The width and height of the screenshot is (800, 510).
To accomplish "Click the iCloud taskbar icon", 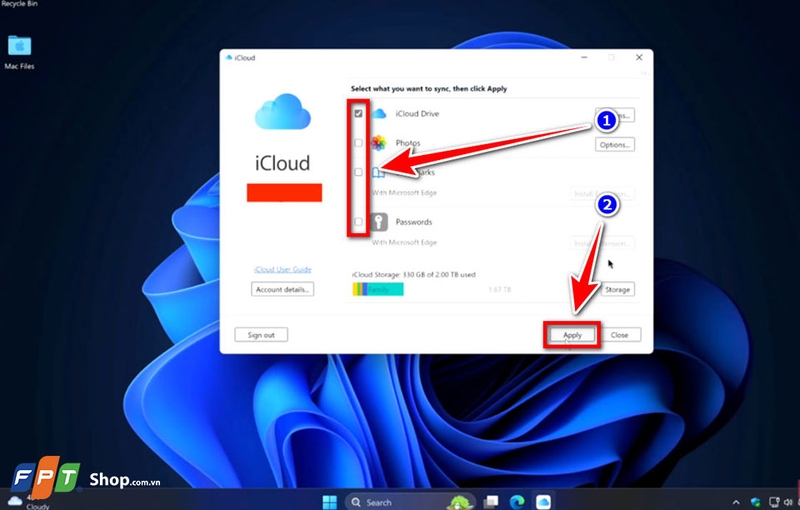I will (543, 502).
